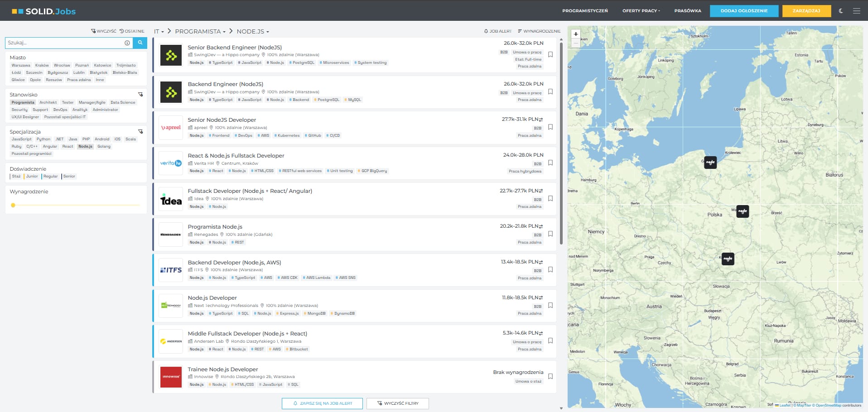Expand the IT category dropdown
Viewport: 868px width, 412px height.
159,32
